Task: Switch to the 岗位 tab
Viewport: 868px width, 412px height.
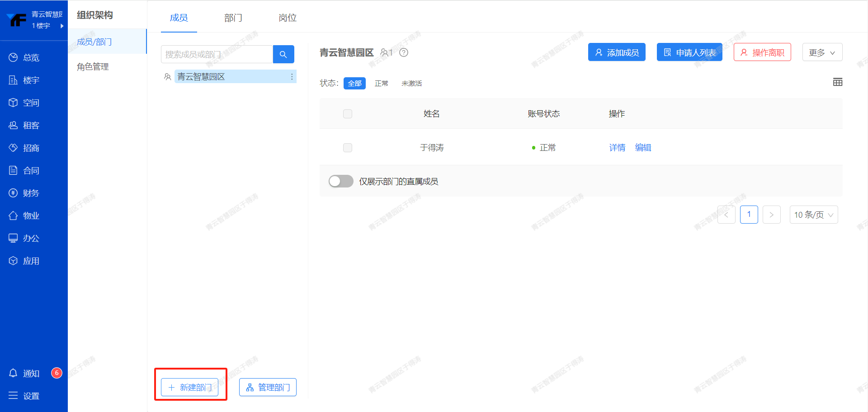Action: point(288,18)
